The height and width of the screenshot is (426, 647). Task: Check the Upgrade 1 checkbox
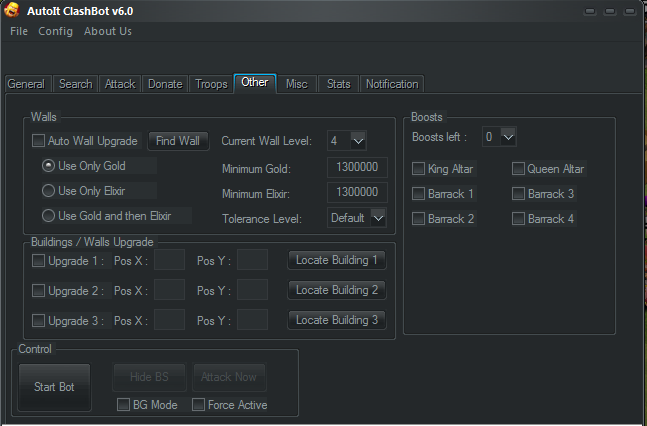click(38, 260)
